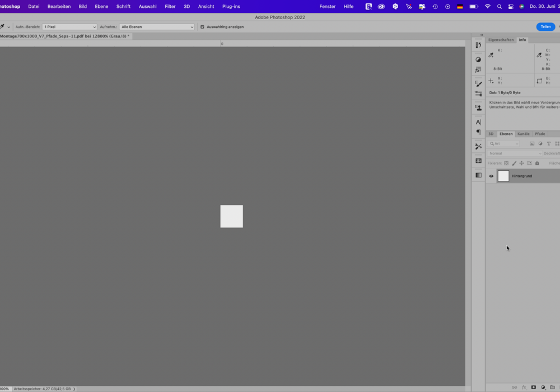Expand the status bar info arrow
560x392 pixels.
pos(74,389)
